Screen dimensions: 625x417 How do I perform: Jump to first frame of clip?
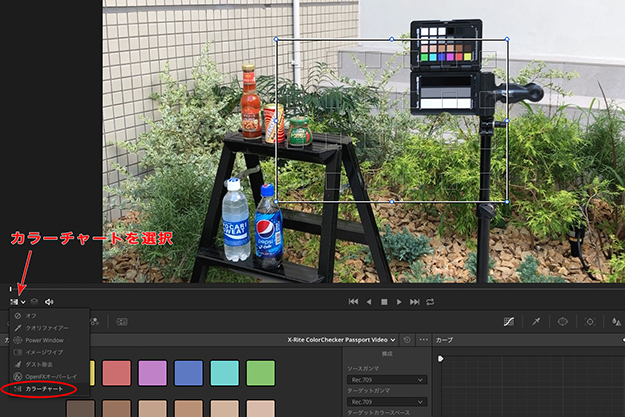pos(353,301)
